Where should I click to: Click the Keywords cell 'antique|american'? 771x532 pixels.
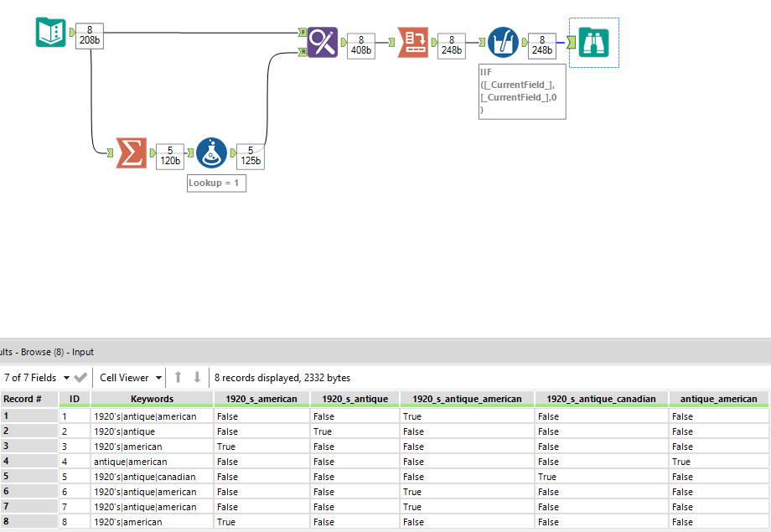click(152, 462)
